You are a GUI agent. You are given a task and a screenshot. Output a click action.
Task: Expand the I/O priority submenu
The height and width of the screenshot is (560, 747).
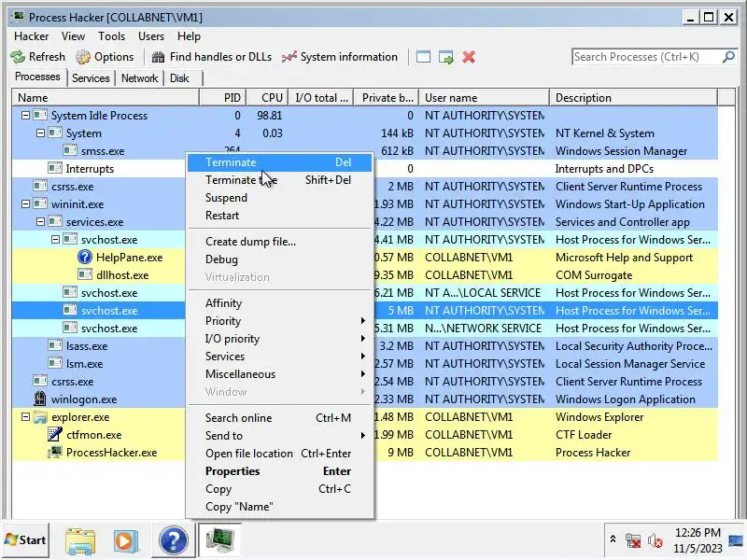click(x=279, y=339)
